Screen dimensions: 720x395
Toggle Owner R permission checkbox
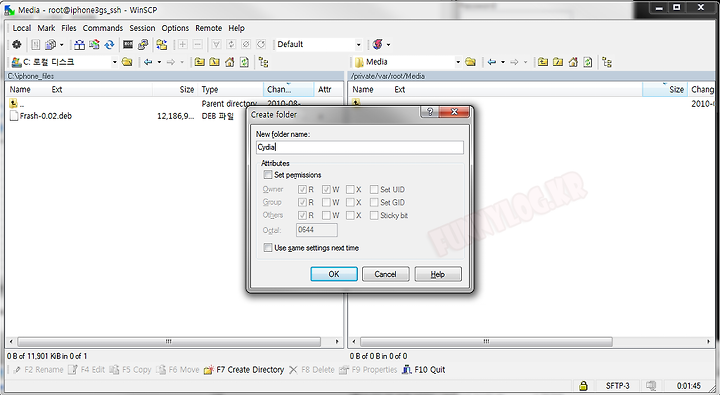[302, 189]
